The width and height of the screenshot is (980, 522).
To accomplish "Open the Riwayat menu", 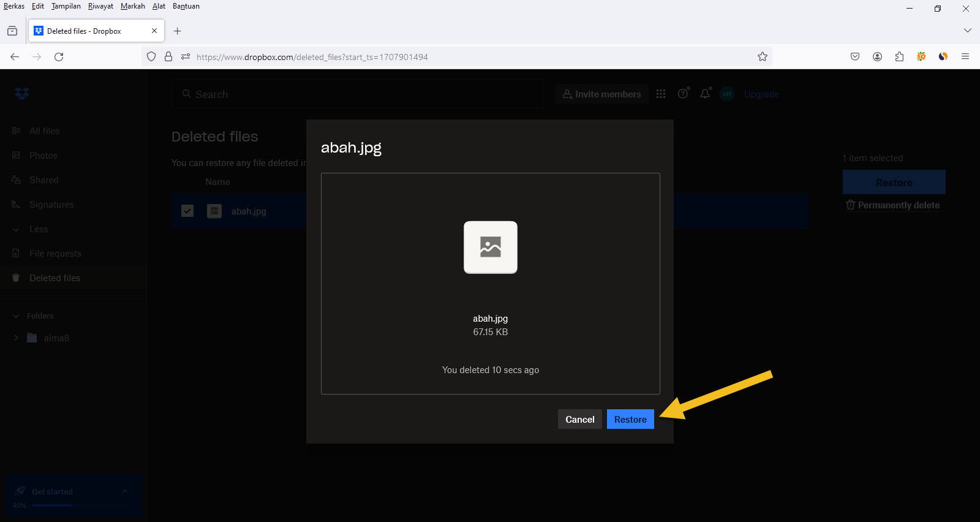I will pos(100,6).
